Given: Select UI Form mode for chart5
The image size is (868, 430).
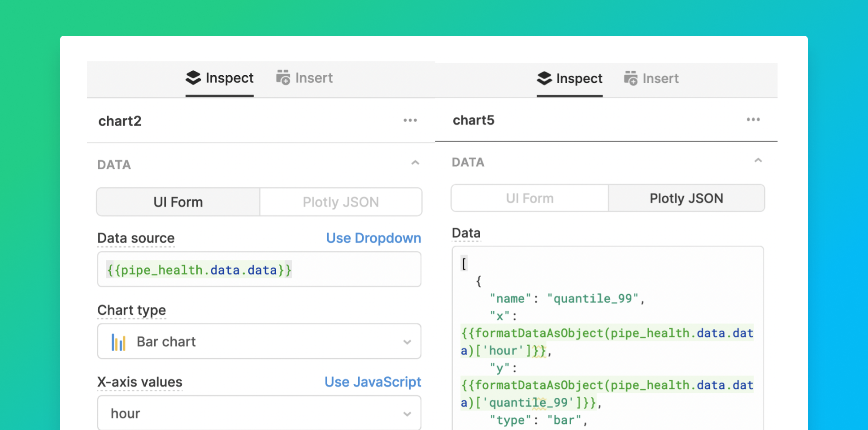Looking at the screenshot, I should pyautogui.click(x=530, y=198).
